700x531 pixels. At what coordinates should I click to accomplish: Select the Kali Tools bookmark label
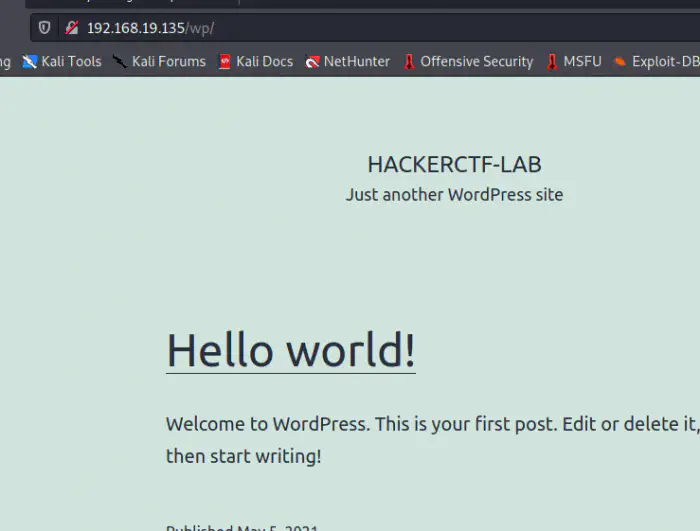point(71,62)
